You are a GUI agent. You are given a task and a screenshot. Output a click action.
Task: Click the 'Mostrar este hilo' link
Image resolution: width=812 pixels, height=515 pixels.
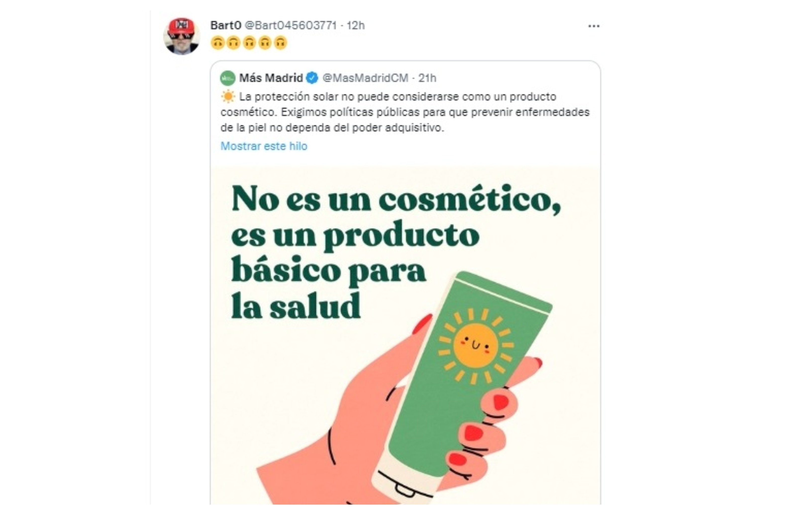[x=264, y=146]
